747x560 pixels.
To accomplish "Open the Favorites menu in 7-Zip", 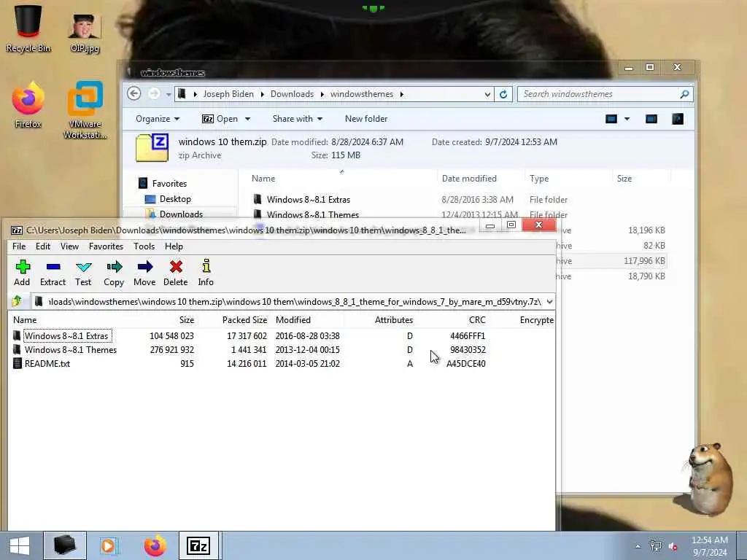I will pyautogui.click(x=106, y=246).
